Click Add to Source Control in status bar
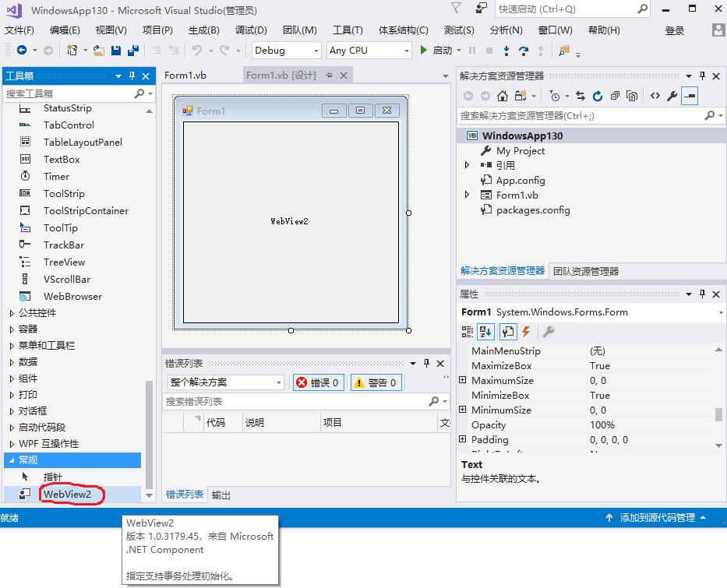727x588 pixels. point(657,518)
